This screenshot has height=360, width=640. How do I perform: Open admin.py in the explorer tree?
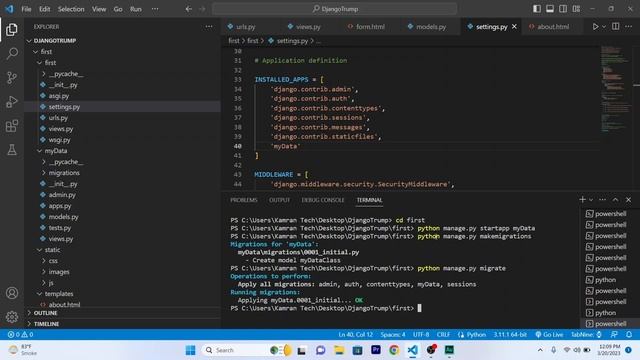point(62,195)
